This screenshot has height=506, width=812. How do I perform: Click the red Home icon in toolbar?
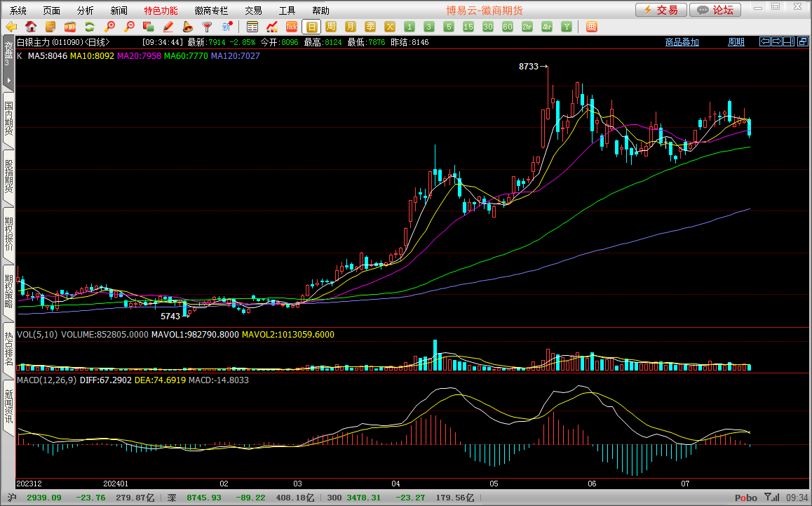point(31,27)
